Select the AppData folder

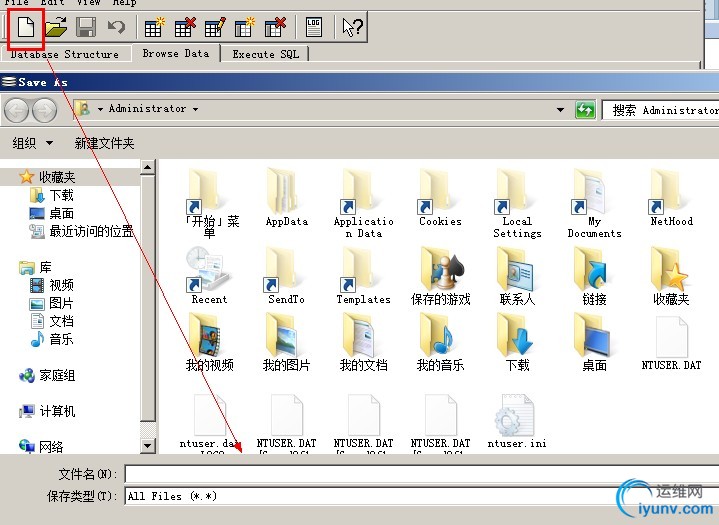click(x=287, y=197)
